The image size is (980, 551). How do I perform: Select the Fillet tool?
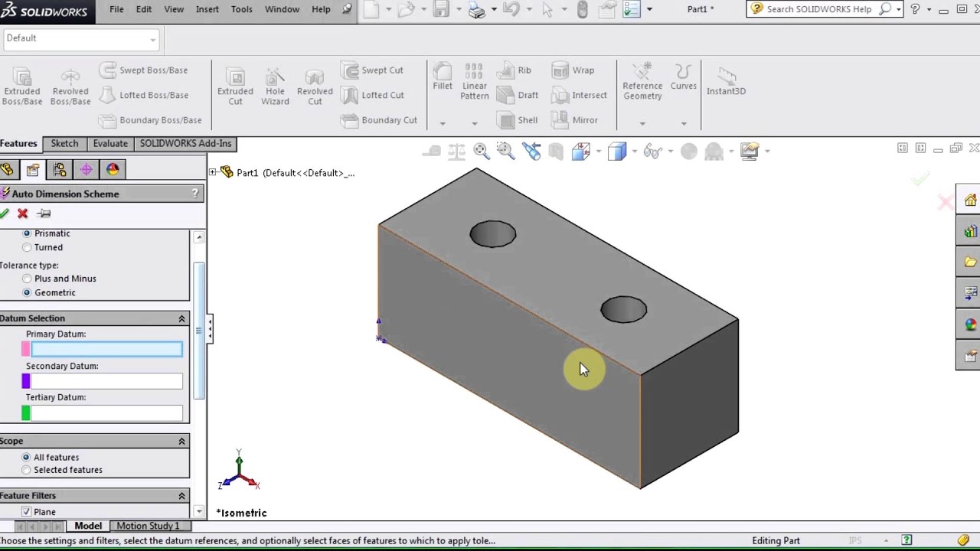click(443, 77)
